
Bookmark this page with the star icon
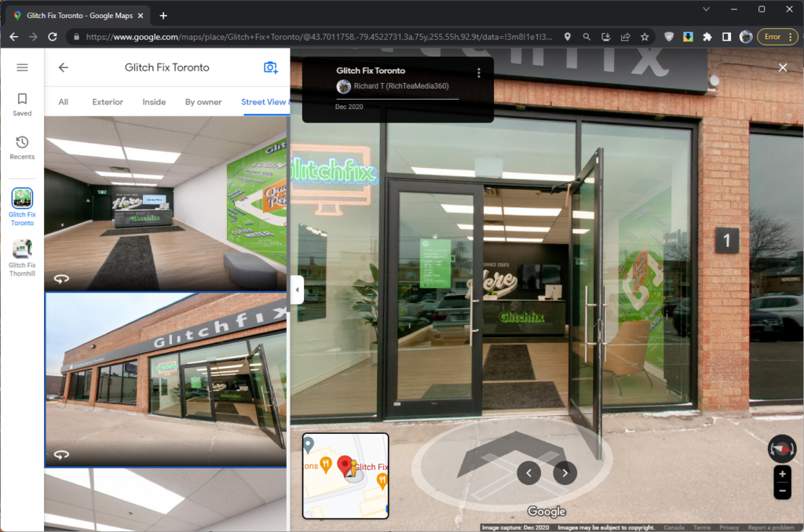click(x=645, y=37)
